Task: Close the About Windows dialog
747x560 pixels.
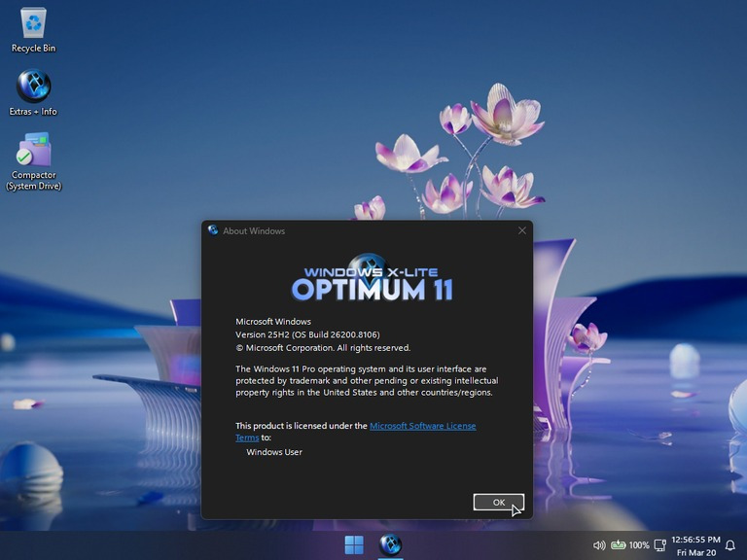Action: (x=522, y=230)
